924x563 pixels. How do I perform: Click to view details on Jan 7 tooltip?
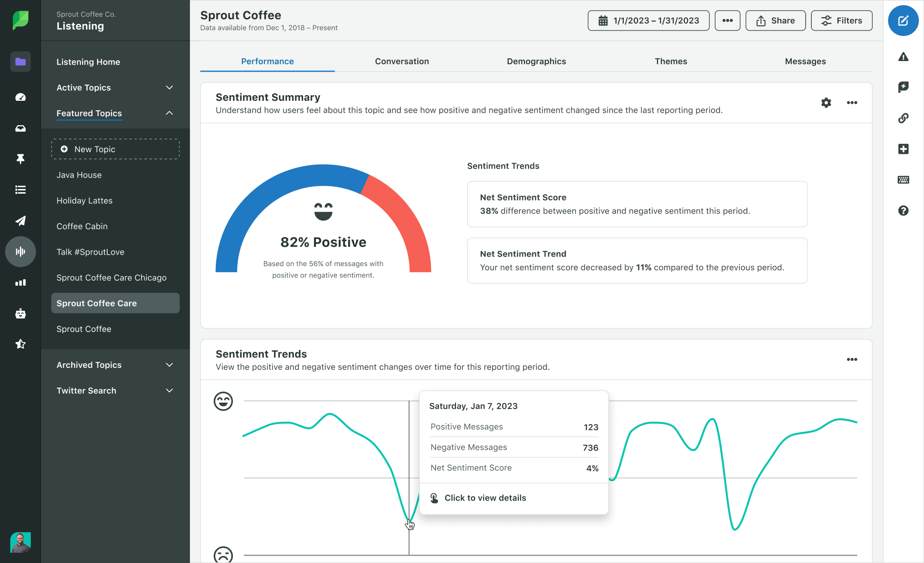point(485,498)
